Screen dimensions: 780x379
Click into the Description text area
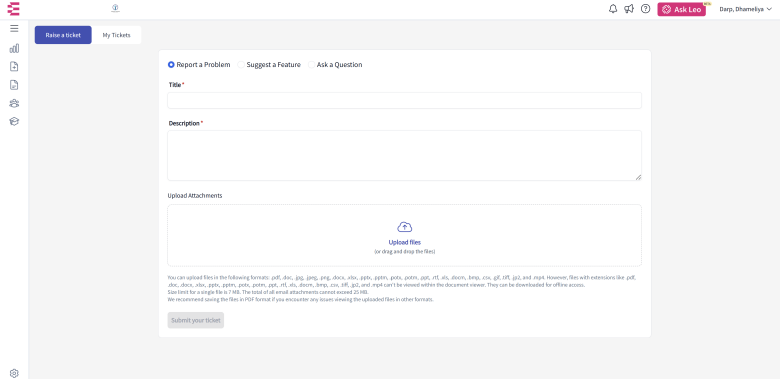[404, 156]
